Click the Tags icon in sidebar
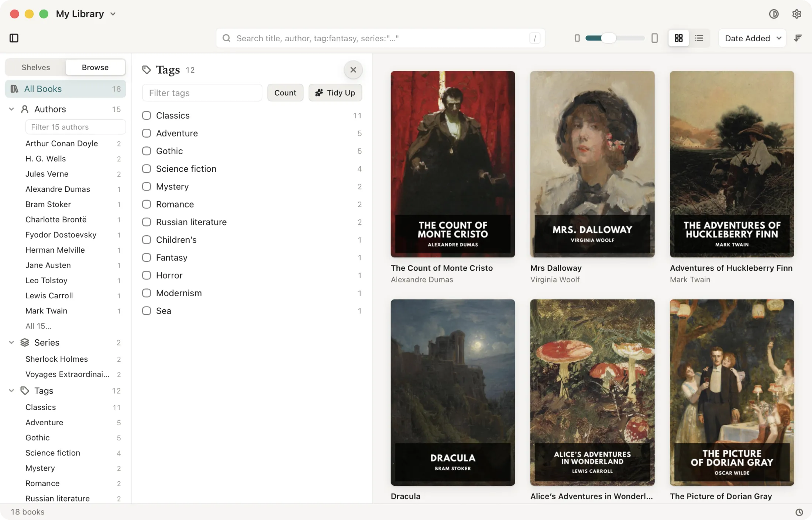Viewport: 812px width, 520px height. click(x=25, y=391)
